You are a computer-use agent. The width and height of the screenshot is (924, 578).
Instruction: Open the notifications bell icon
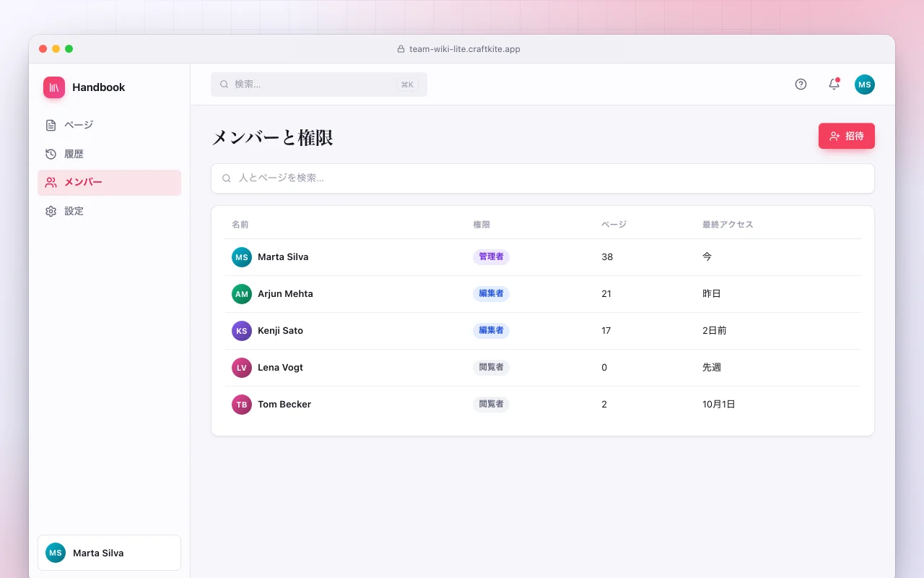pos(834,85)
